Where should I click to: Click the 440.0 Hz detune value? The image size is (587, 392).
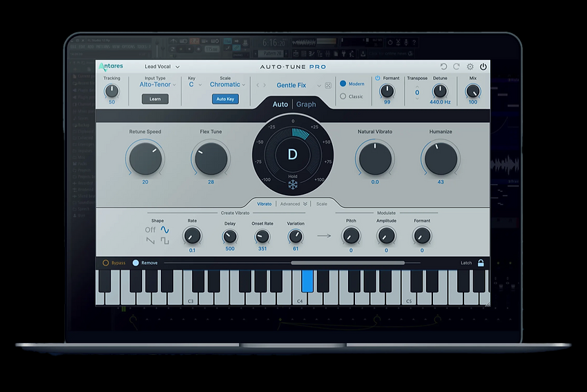[x=440, y=101]
